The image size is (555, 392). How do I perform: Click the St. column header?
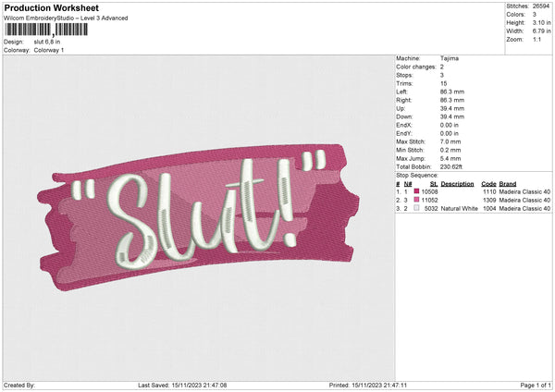pyautogui.click(x=430, y=183)
